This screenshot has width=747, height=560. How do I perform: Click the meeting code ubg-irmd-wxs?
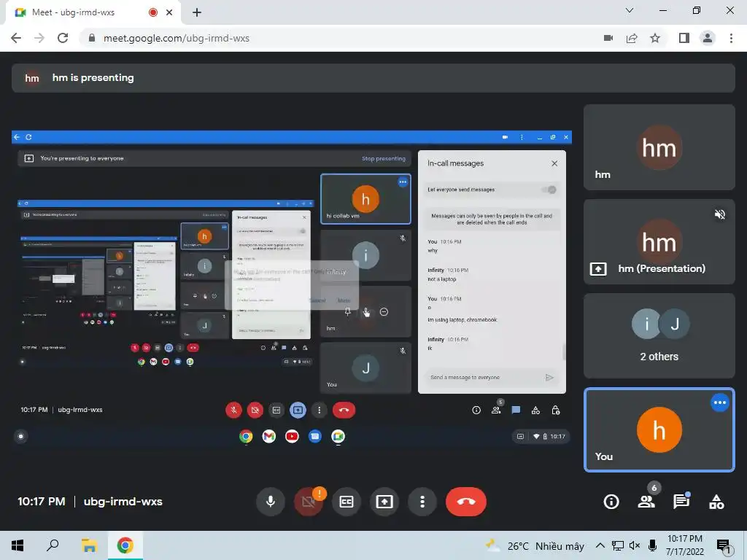coord(123,502)
